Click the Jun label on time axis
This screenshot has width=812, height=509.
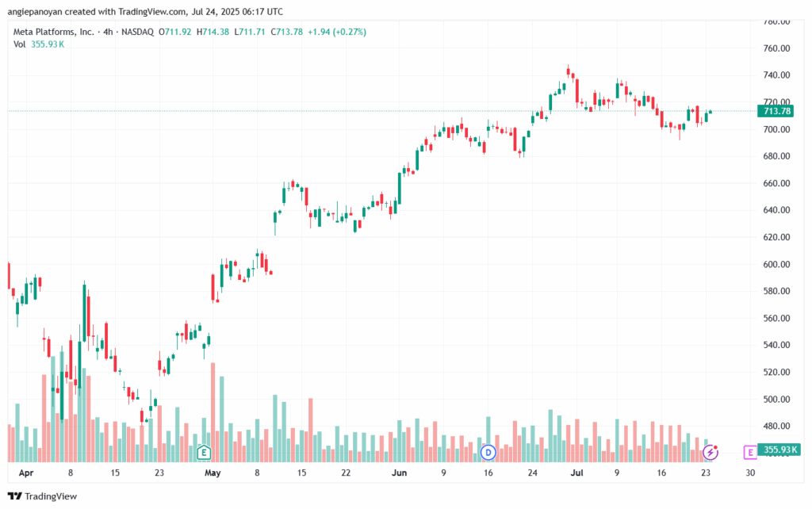coord(399,473)
